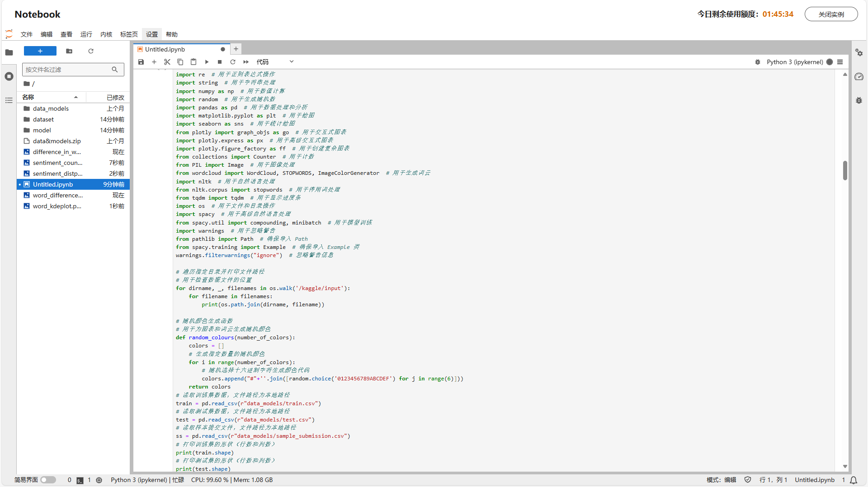
Task: Sort files by the last modified column
Action: [108, 97]
